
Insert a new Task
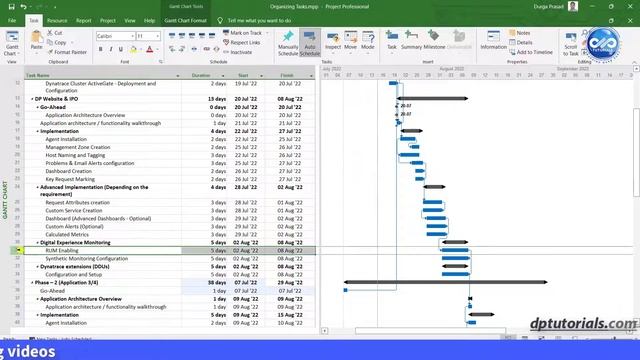point(392,41)
